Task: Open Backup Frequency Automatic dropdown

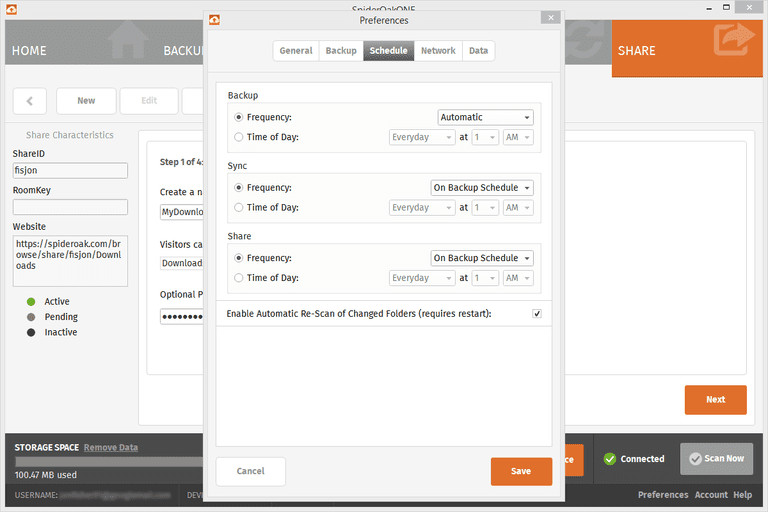Action: pos(485,118)
